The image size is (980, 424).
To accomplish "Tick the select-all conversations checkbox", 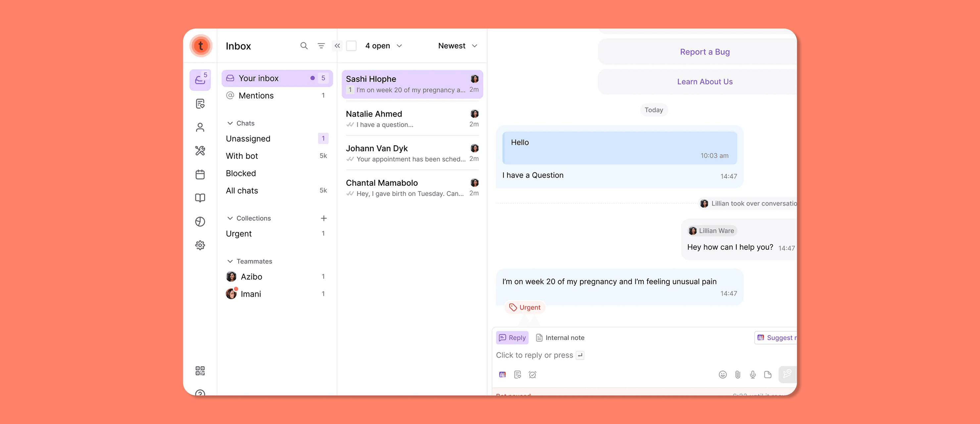I will 351,46.
